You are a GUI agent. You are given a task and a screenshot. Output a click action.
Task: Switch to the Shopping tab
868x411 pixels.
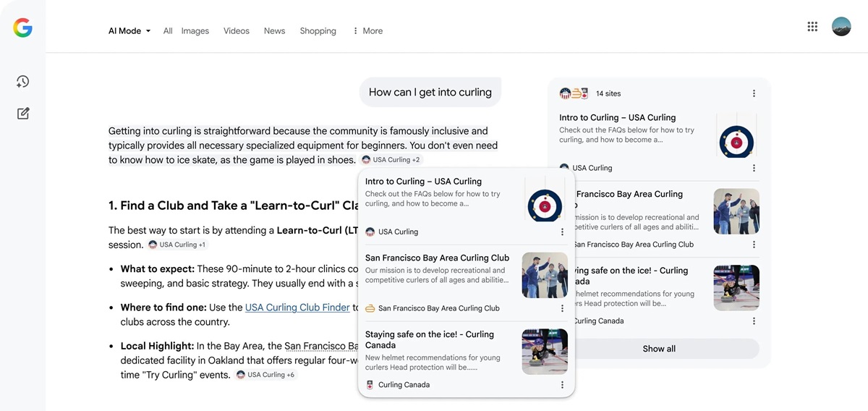click(x=318, y=31)
